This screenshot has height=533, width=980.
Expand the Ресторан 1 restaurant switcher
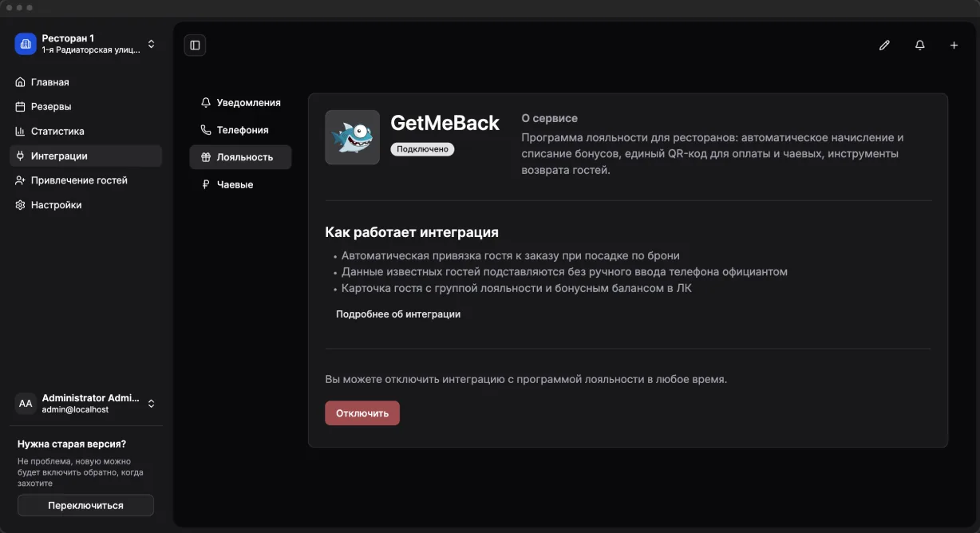tap(152, 44)
